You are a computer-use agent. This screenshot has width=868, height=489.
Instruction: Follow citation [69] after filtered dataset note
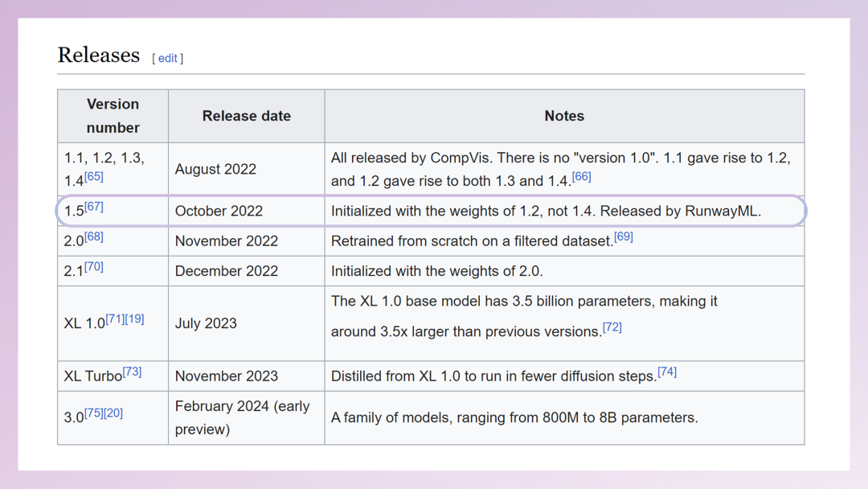point(624,236)
